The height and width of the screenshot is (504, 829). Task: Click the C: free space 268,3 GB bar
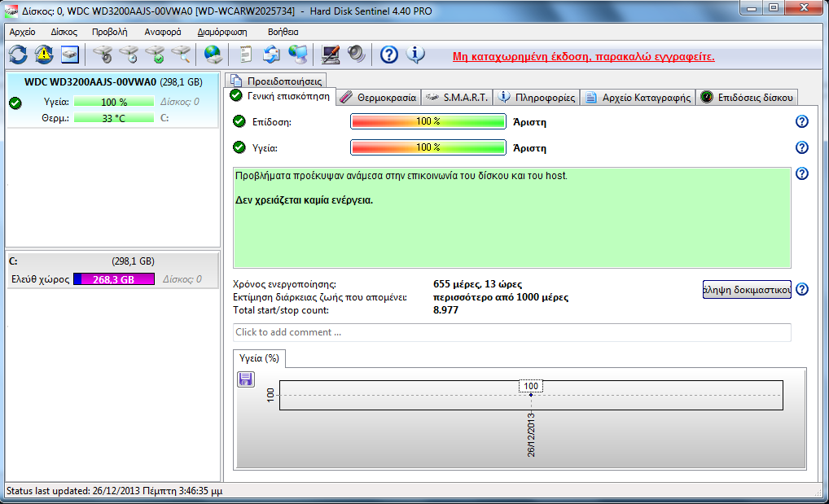(x=114, y=279)
